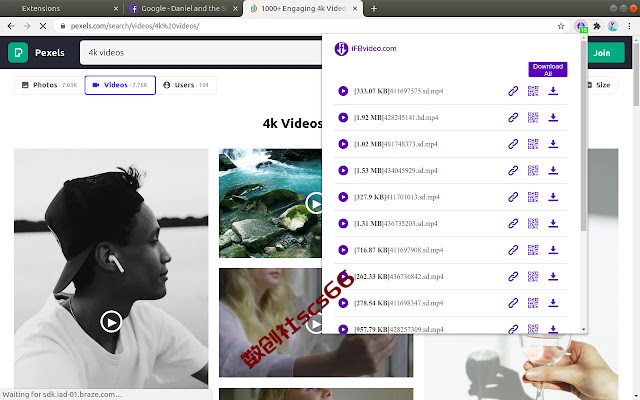640x400 pixels.
Task: Copy link for the 327.9 KB video
Action: (x=513, y=197)
